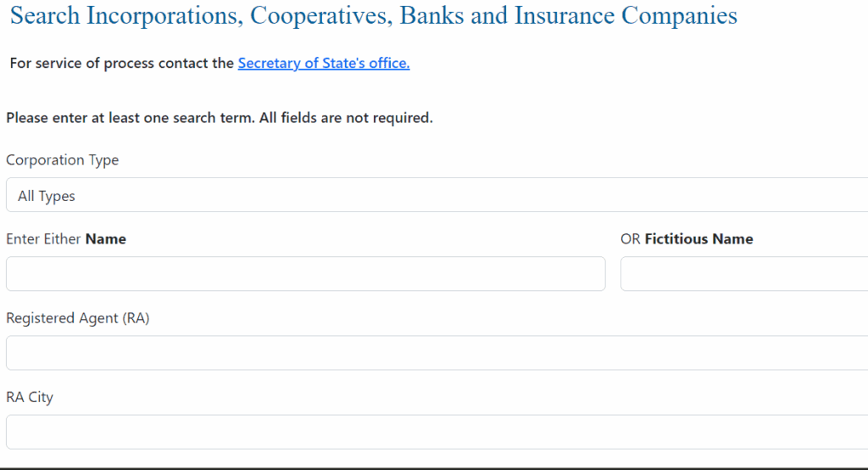Click the 'For service of process contact the' text
This screenshot has height=470, width=868.
coord(122,63)
